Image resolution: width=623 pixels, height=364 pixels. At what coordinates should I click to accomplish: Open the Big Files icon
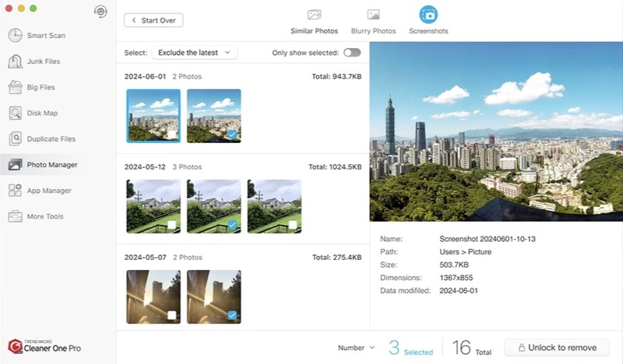point(15,87)
